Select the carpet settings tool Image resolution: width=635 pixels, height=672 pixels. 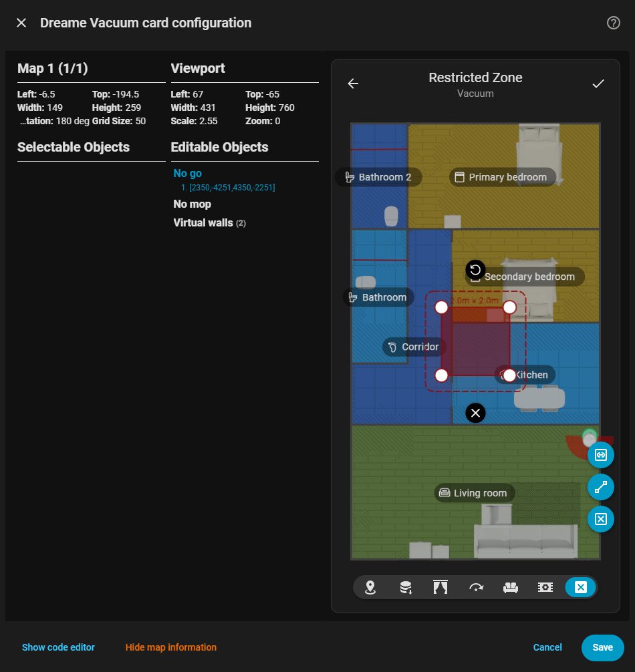(545, 587)
